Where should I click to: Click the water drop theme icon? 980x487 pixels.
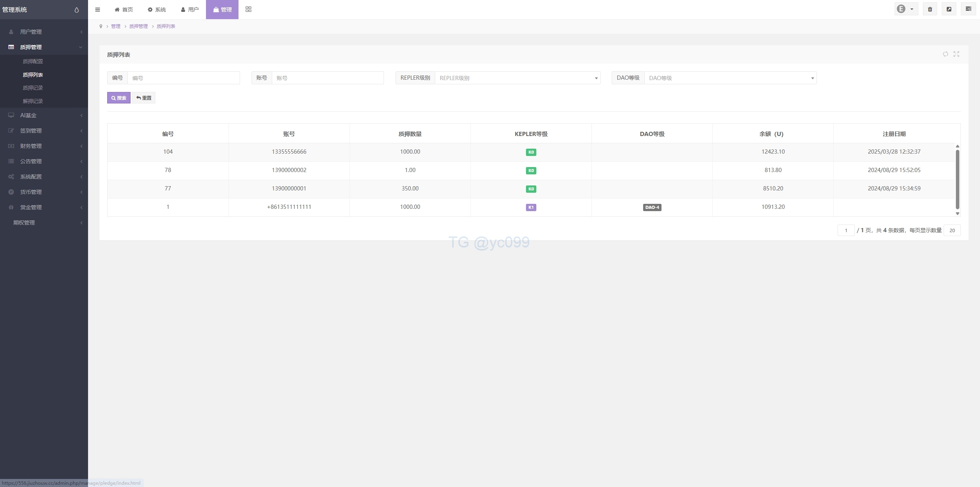[77, 10]
